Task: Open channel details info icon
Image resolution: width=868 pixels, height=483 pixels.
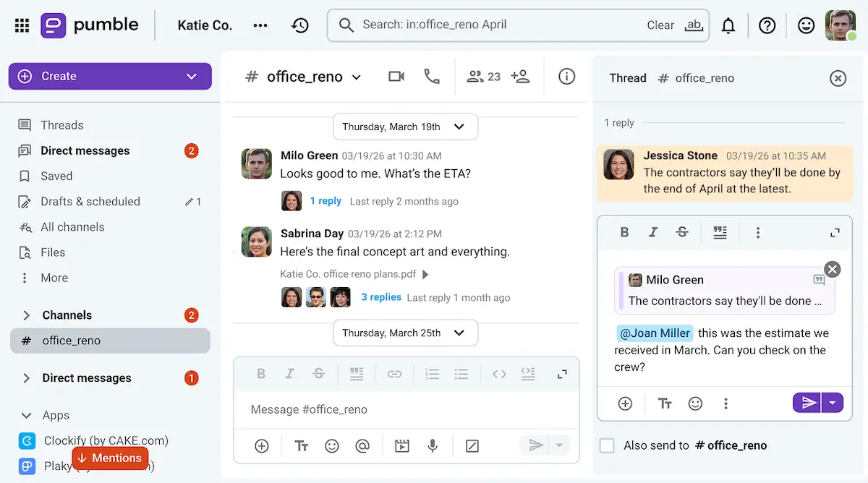Action: [567, 76]
